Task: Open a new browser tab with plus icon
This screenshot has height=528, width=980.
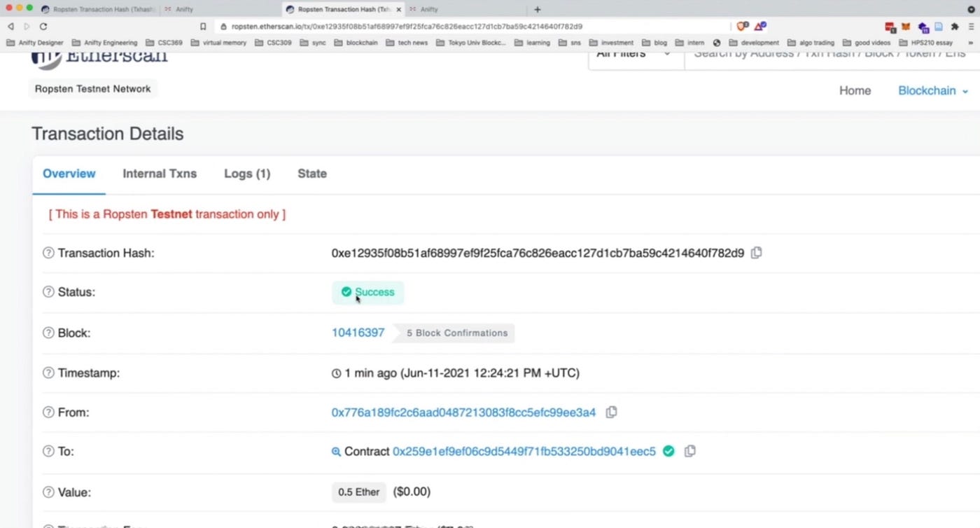Action: point(538,10)
